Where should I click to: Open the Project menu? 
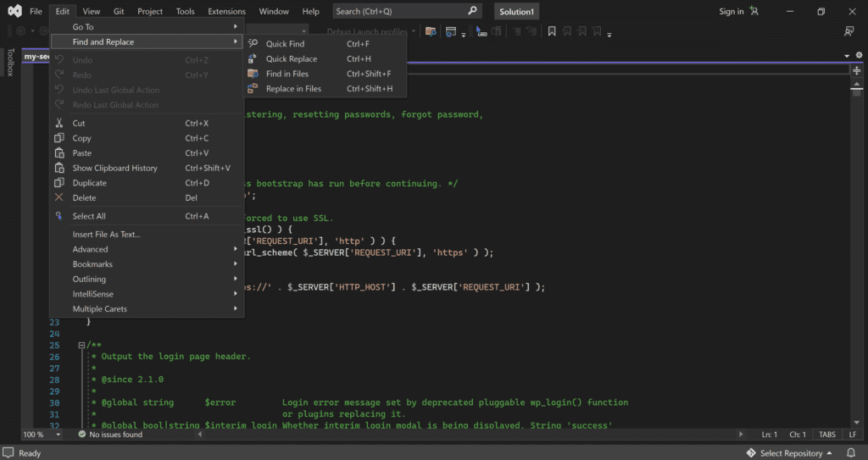coord(150,11)
